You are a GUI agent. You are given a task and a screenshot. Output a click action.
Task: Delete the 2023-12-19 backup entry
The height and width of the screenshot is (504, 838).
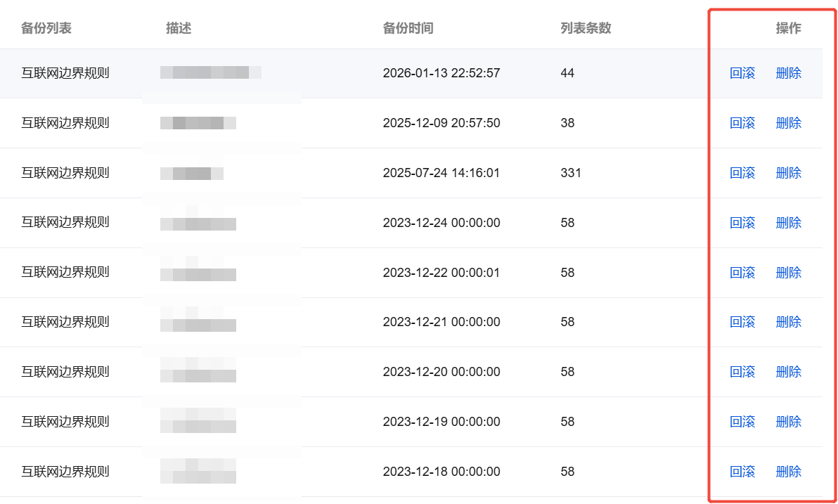point(788,422)
